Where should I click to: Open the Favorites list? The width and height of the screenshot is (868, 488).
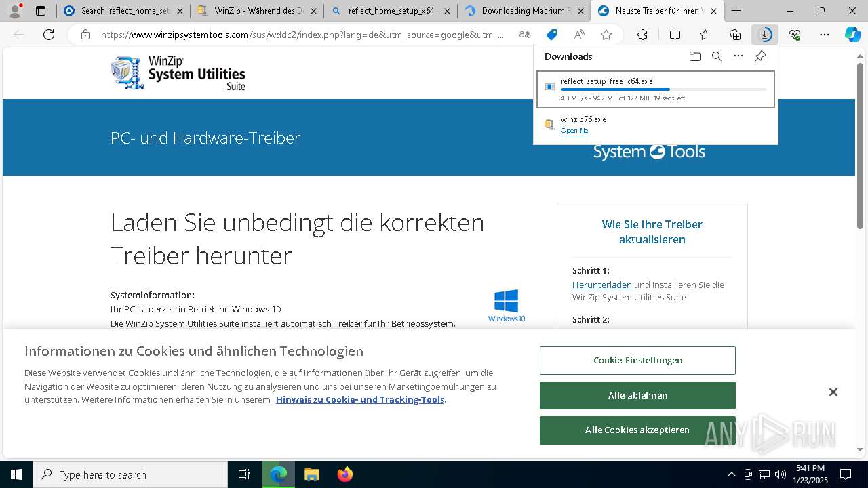point(705,35)
